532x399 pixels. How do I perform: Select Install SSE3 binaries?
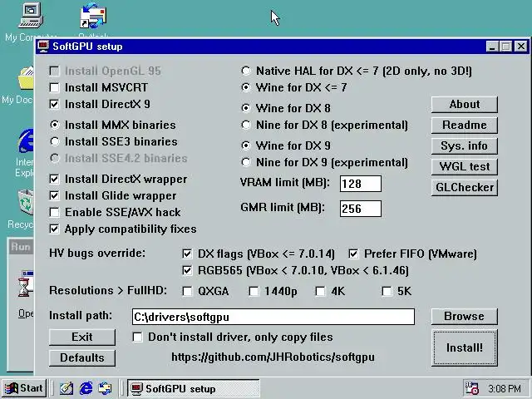pos(54,141)
